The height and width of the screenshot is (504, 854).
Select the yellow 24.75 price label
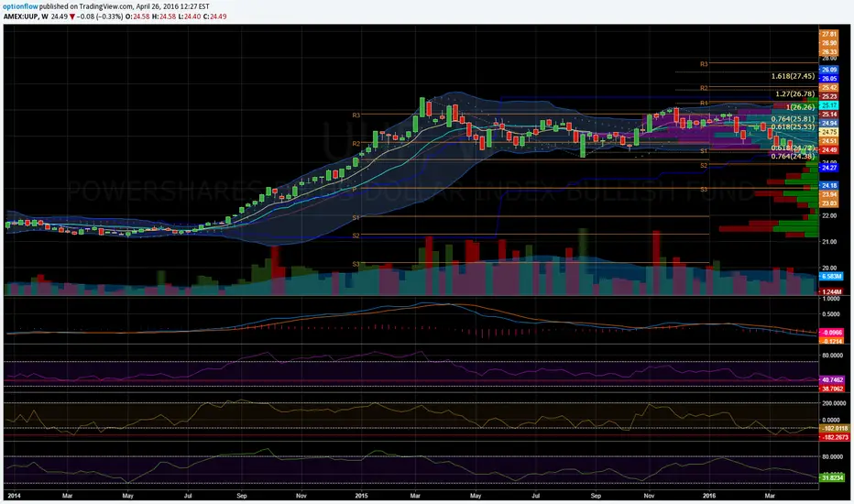829,132
